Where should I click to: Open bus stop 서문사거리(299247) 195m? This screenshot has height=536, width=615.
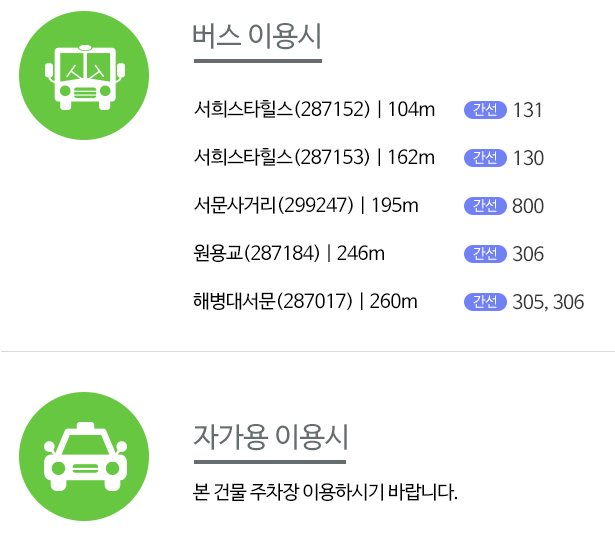tap(306, 205)
